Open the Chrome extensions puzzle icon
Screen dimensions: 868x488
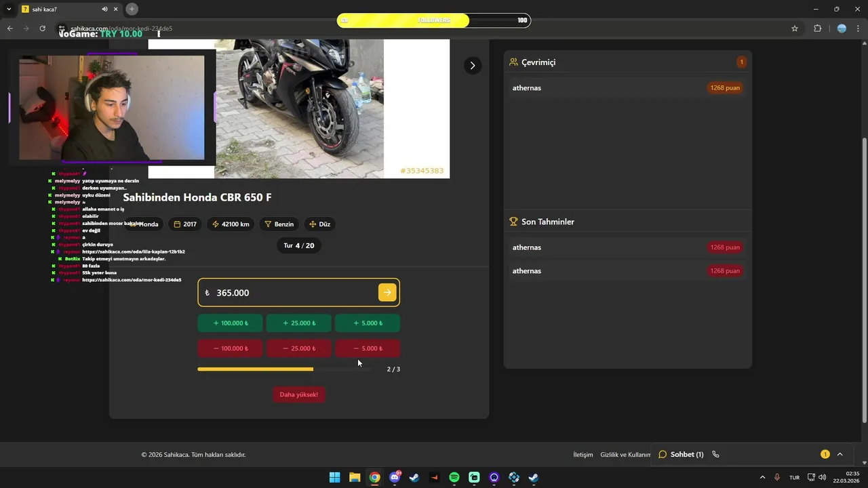coord(817,28)
